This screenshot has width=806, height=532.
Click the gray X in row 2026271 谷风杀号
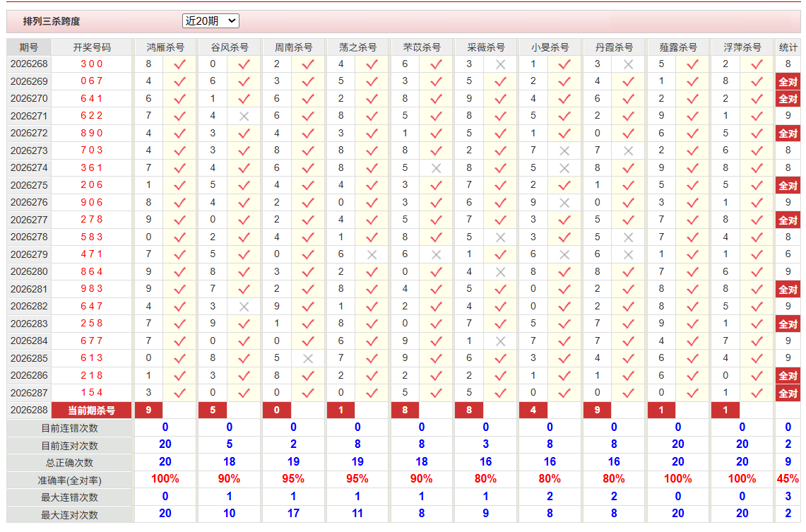(x=244, y=116)
